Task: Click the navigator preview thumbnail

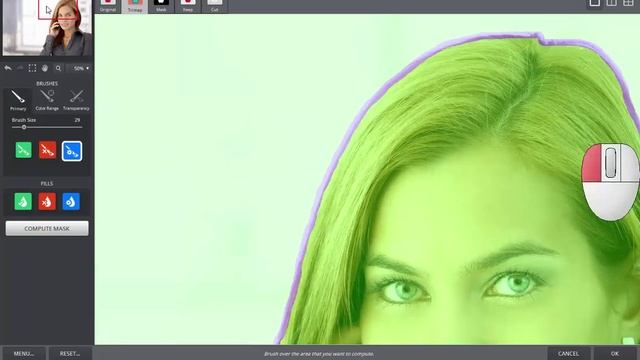Action: [47, 27]
